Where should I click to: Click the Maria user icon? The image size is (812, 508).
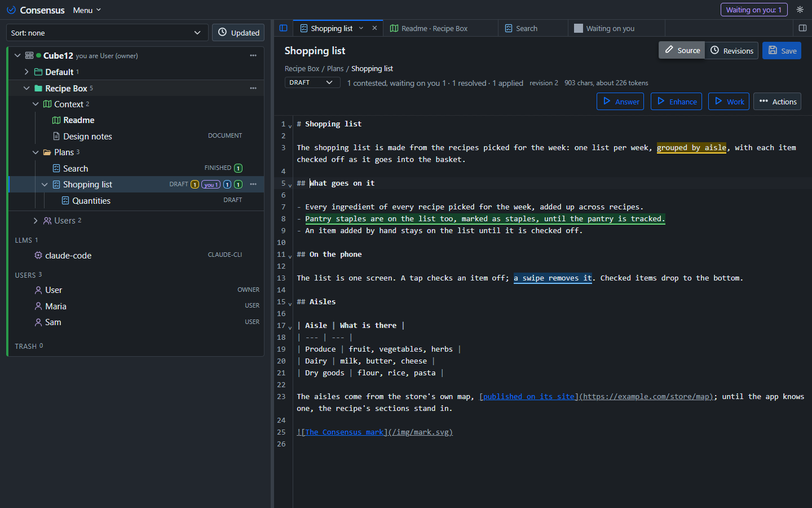click(x=38, y=306)
